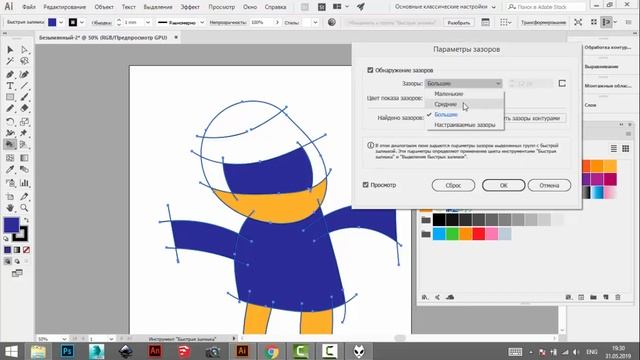
Task: Select the Magic Wand tool
Action: click(10, 61)
